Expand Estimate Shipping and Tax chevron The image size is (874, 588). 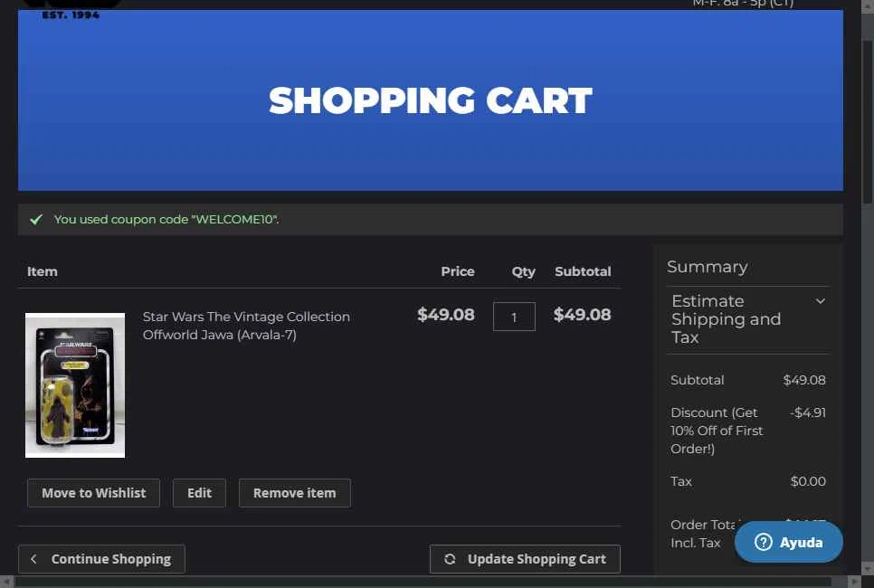click(x=820, y=301)
